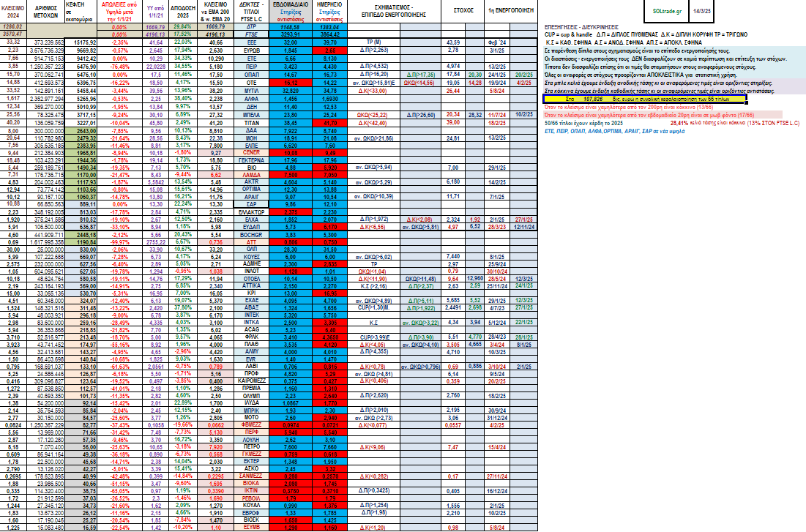The width and height of the screenshot is (806, 532).
Task: Click the yellow total capitalization summary bar
Action: pos(645,100)
